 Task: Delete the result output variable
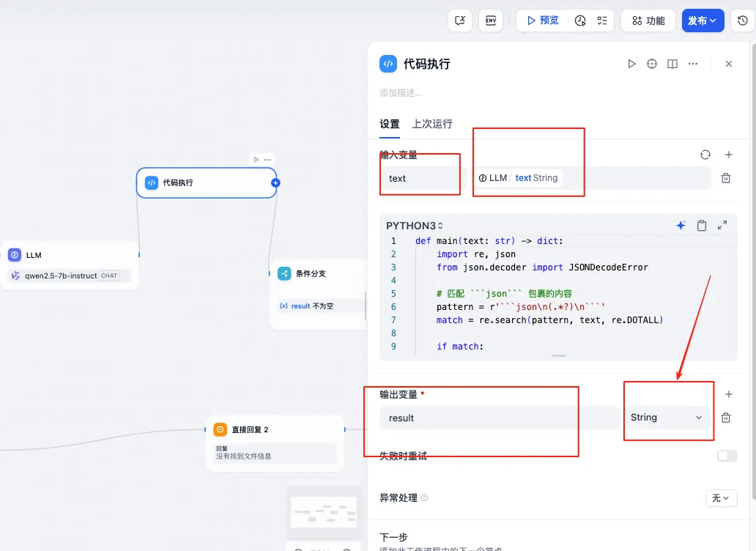click(726, 418)
